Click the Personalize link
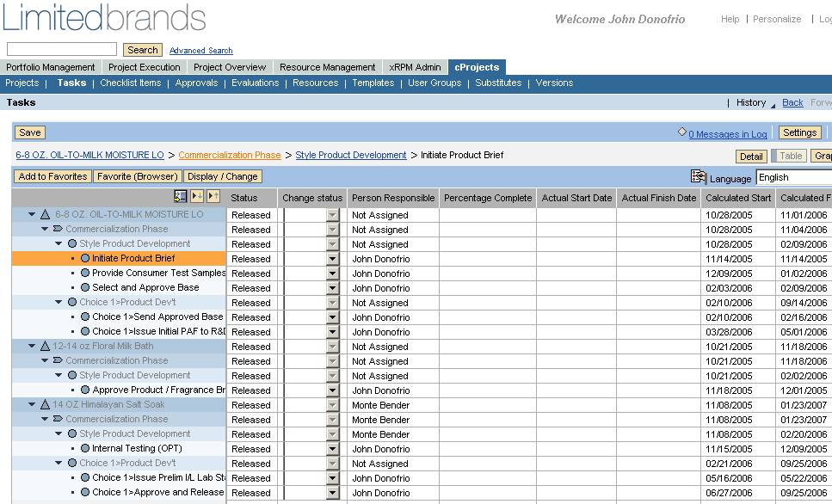Screen dimensions: 832x504 click(777, 19)
